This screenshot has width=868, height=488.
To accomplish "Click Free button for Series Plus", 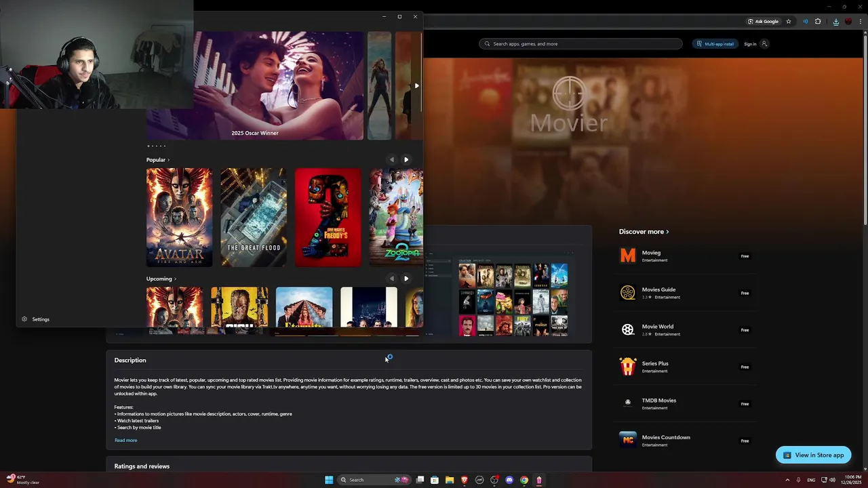I will 745,367.
